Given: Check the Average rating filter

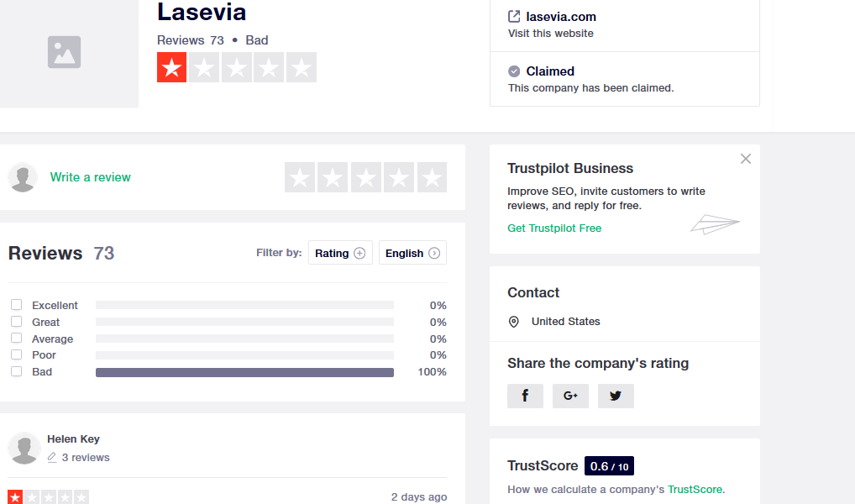Looking at the screenshot, I should pos(17,339).
